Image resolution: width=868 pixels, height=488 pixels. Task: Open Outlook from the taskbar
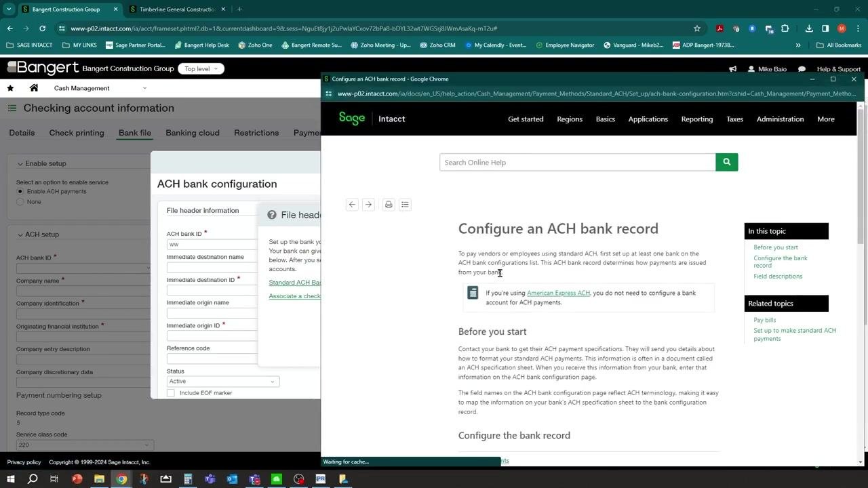tap(232, 479)
